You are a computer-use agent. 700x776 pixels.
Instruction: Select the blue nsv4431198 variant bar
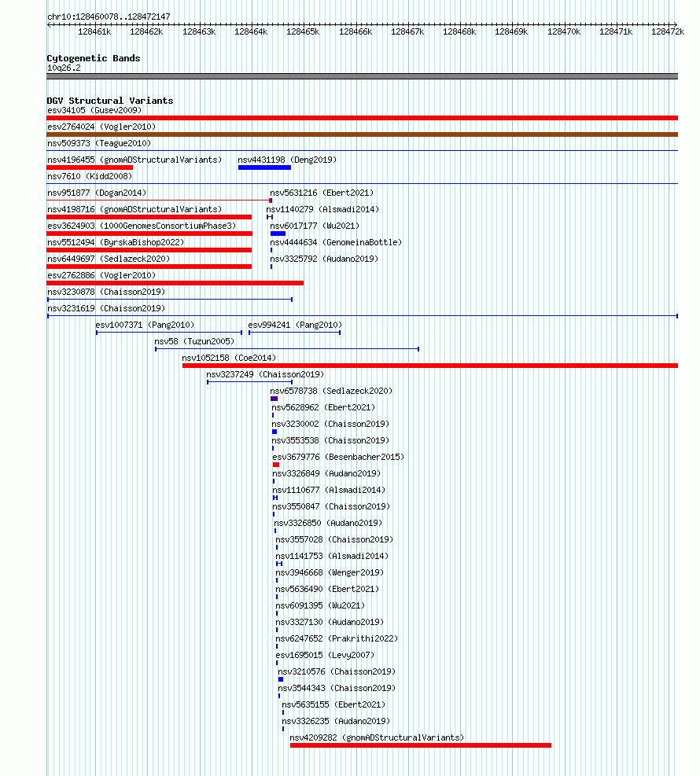coord(264,167)
